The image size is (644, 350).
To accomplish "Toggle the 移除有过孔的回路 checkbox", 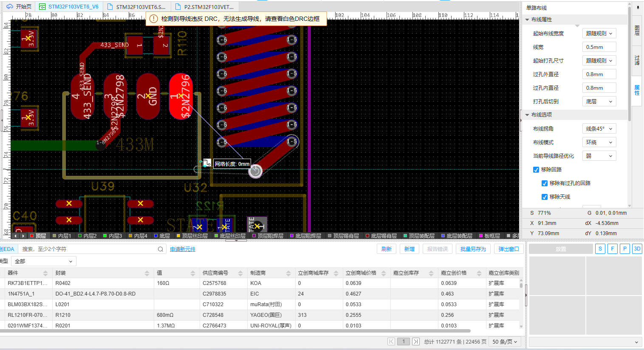I will 545,183.
